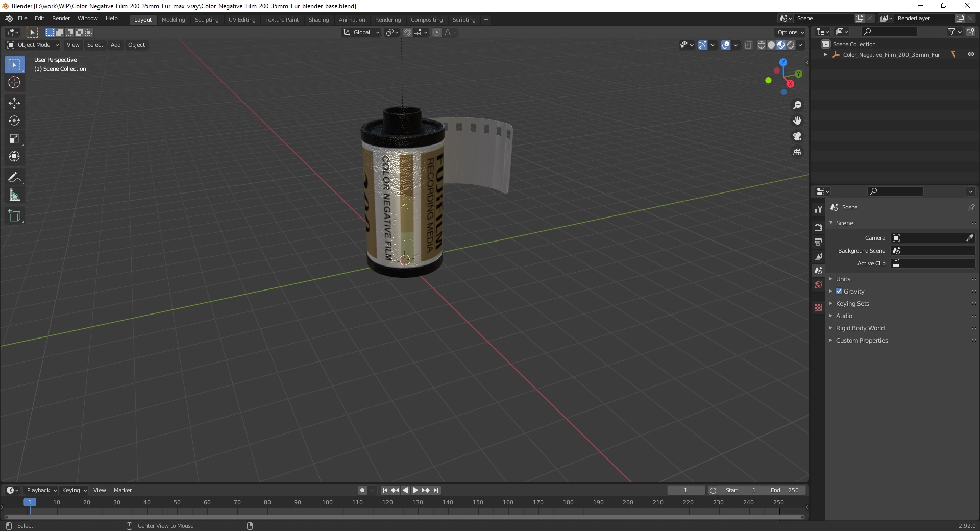This screenshot has height=531, width=980.
Task: Open the File menu
Action: (22, 18)
